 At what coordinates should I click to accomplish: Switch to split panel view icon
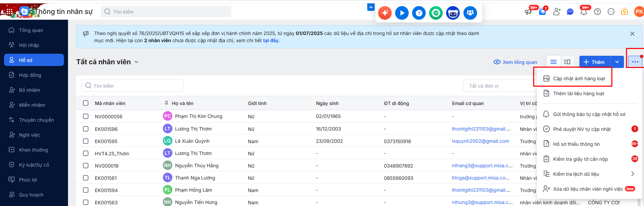pyautogui.click(x=567, y=62)
